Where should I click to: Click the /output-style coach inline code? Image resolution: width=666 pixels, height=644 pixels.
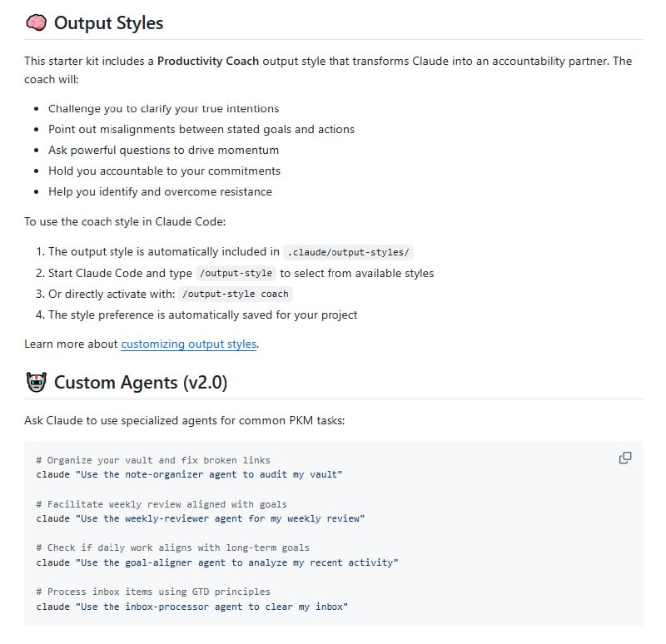tap(235, 294)
